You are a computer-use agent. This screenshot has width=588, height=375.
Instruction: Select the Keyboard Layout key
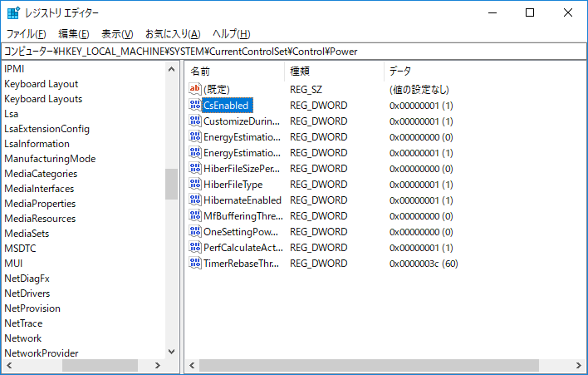pos(42,84)
